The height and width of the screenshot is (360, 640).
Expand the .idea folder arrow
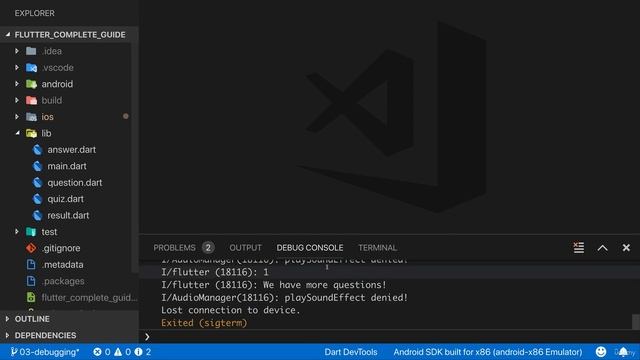(x=17, y=51)
